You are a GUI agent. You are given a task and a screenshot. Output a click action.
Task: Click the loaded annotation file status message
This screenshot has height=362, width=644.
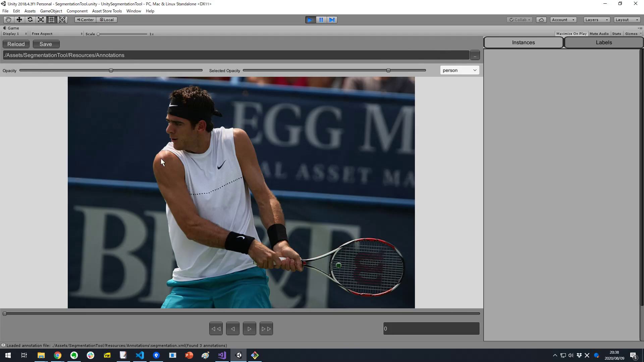[x=117, y=346]
